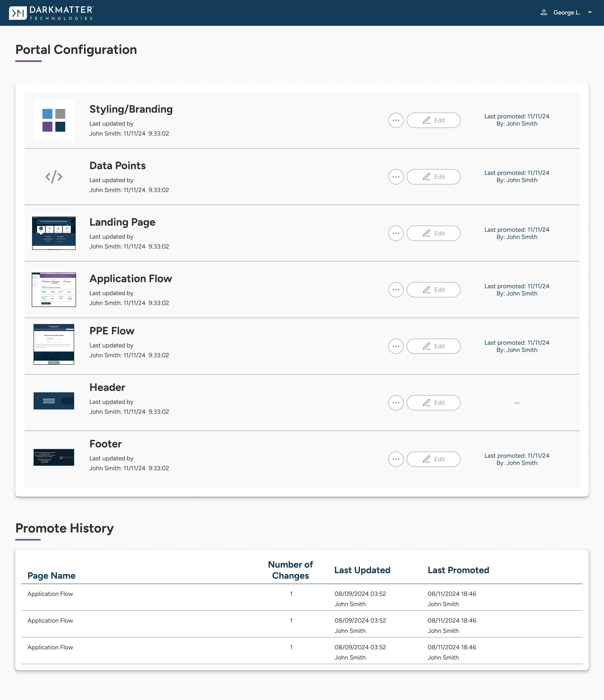Click Edit button for Header

pyautogui.click(x=433, y=402)
